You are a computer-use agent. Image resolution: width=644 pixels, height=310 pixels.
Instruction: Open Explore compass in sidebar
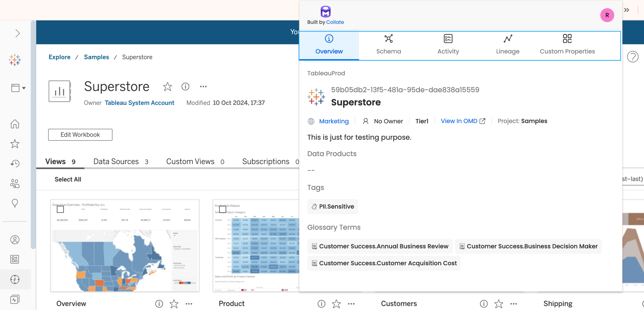pos(15,279)
